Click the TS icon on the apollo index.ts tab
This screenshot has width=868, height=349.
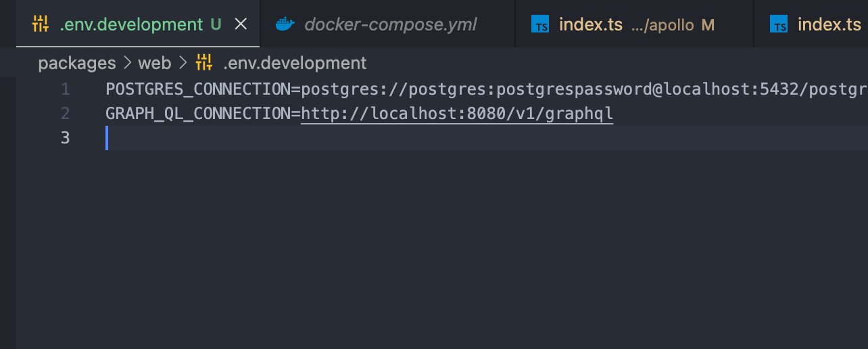(x=540, y=24)
